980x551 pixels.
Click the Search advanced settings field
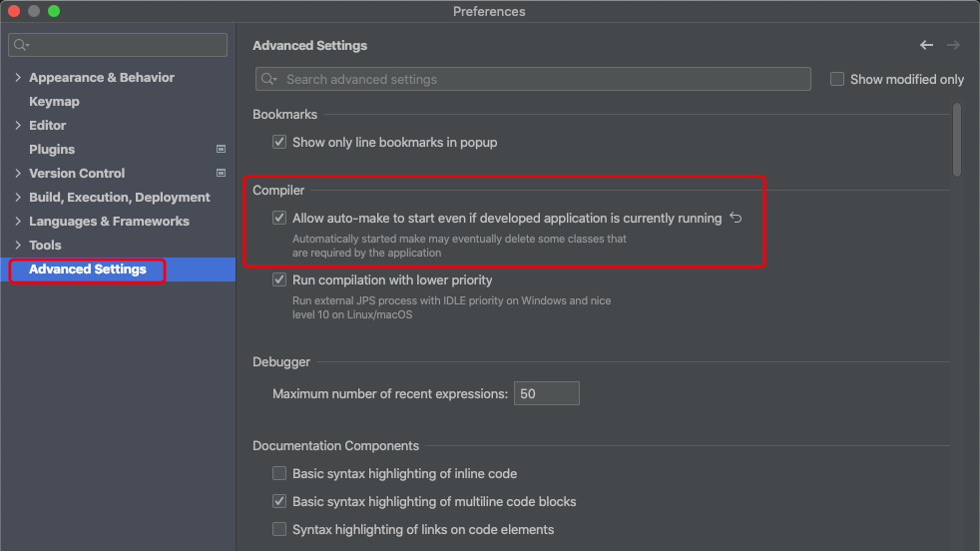tap(544, 79)
